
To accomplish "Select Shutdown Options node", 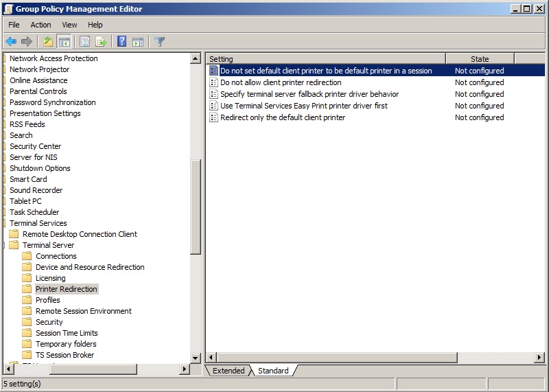I will click(40, 168).
